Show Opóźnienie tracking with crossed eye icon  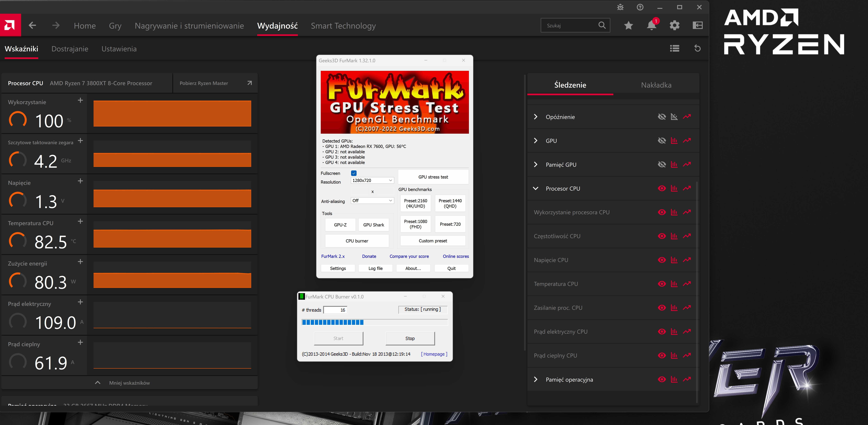[662, 117]
